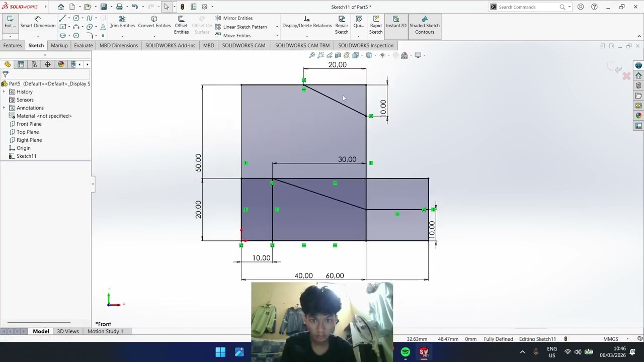Select the Polygon sketch tool
Image resolution: width=644 pixels, height=362 pixels.
pos(76,35)
